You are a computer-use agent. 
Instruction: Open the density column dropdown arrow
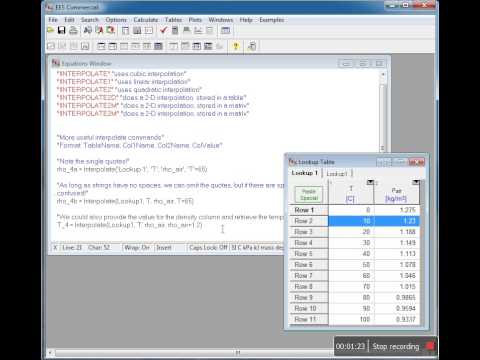416,182
